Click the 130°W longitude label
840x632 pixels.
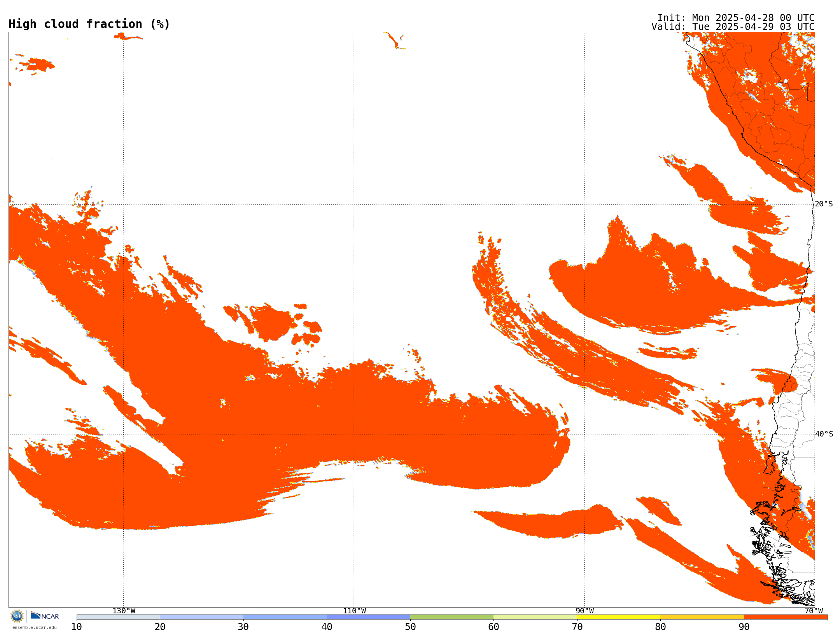(124, 611)
